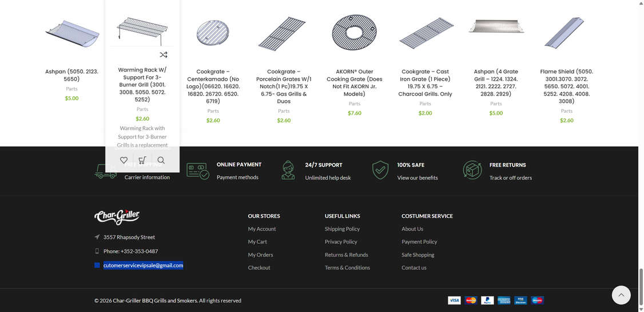644x312 pixels.
Task: Open My Account footer link
Action: point(262,229)
